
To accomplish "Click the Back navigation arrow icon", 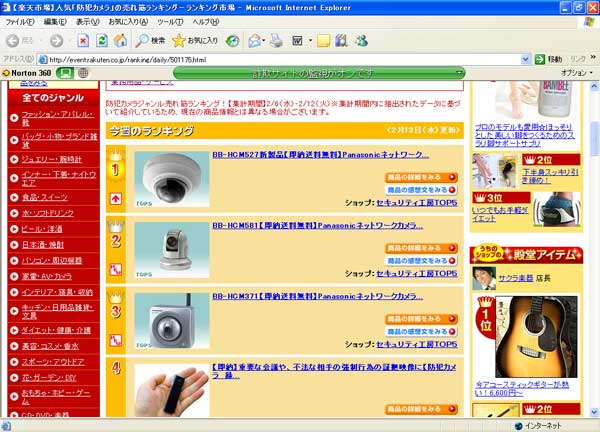I will click(13, 40).
